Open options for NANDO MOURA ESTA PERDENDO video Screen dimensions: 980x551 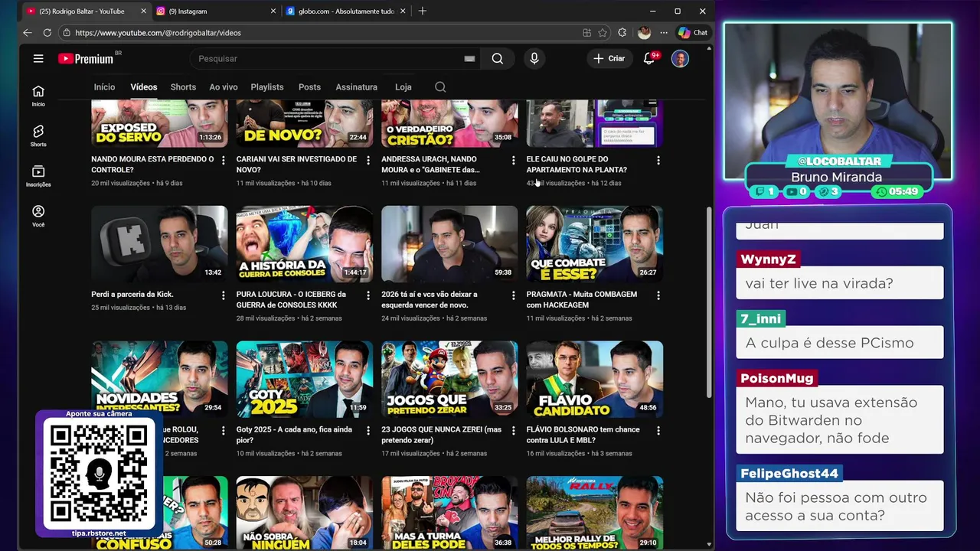[x=224, y=160]
